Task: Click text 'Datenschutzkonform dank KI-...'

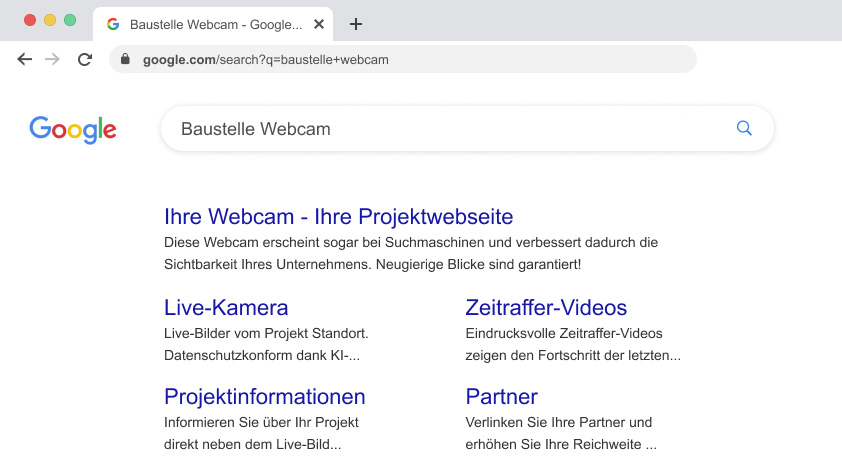Action: tap(262, 355)
